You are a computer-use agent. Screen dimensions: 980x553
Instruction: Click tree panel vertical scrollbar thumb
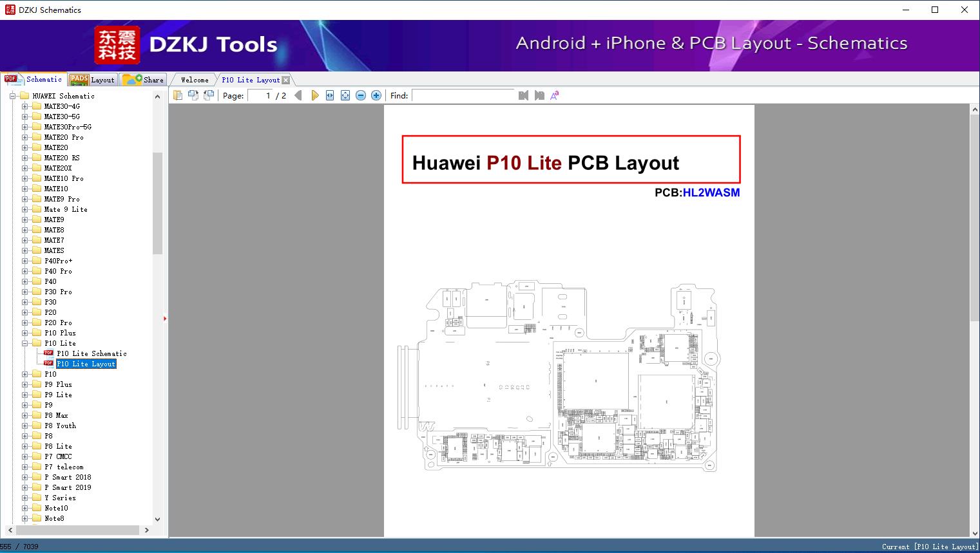pos(158,203)
